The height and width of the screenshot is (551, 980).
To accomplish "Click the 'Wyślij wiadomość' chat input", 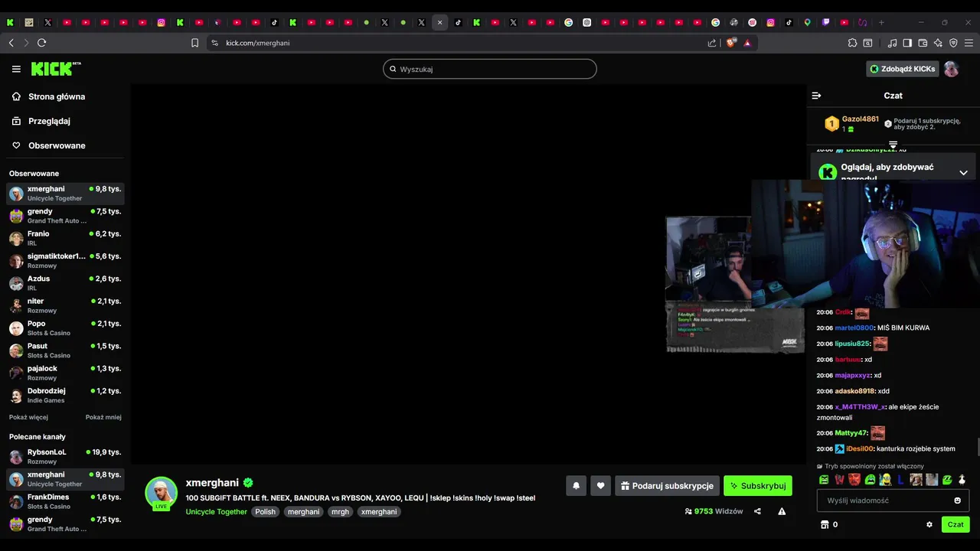I will [x=893, y=500].
